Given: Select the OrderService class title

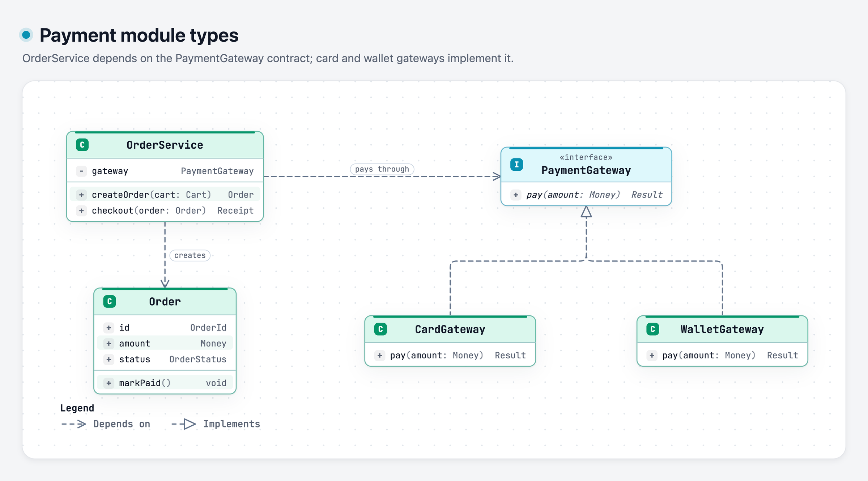Looking at the screenshot, I should (x=165, y=145).
